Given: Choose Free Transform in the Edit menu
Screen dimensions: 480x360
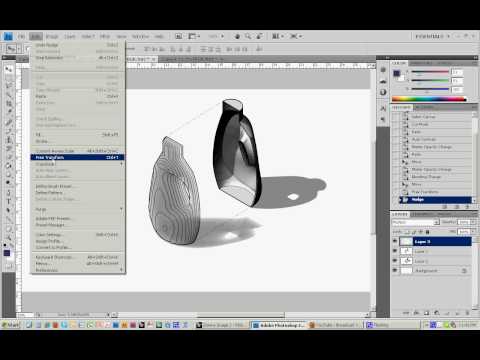Looking at the screenshot, I should 78,157.
